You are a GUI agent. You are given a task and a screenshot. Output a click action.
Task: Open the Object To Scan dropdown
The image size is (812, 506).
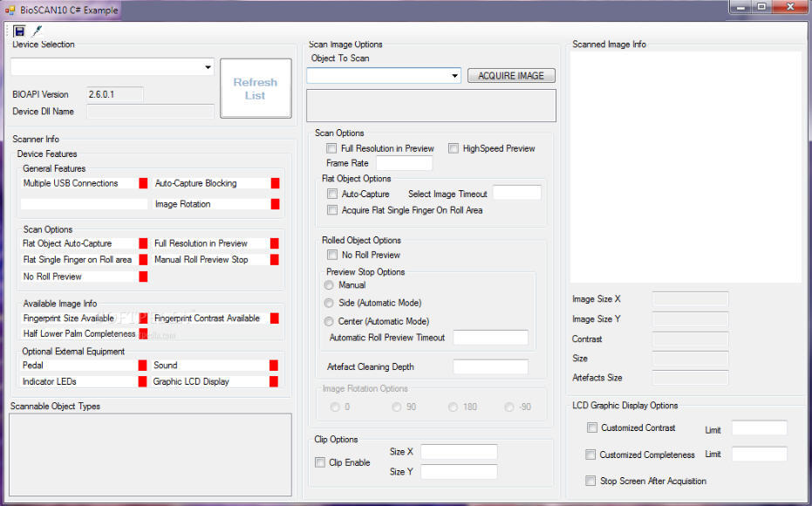pos(455,75)
